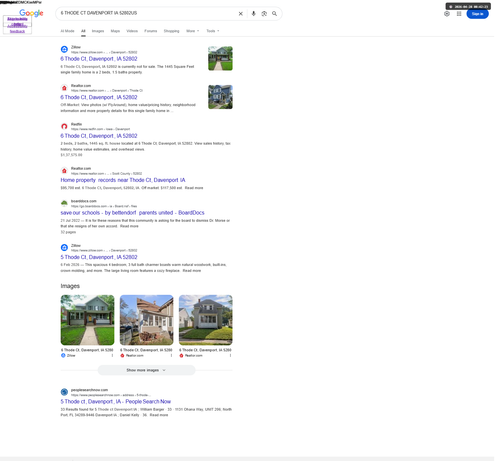This screenshot has width=500, height=461.
Task: Submit search with magnifier icon
Action: click(274, 14)
